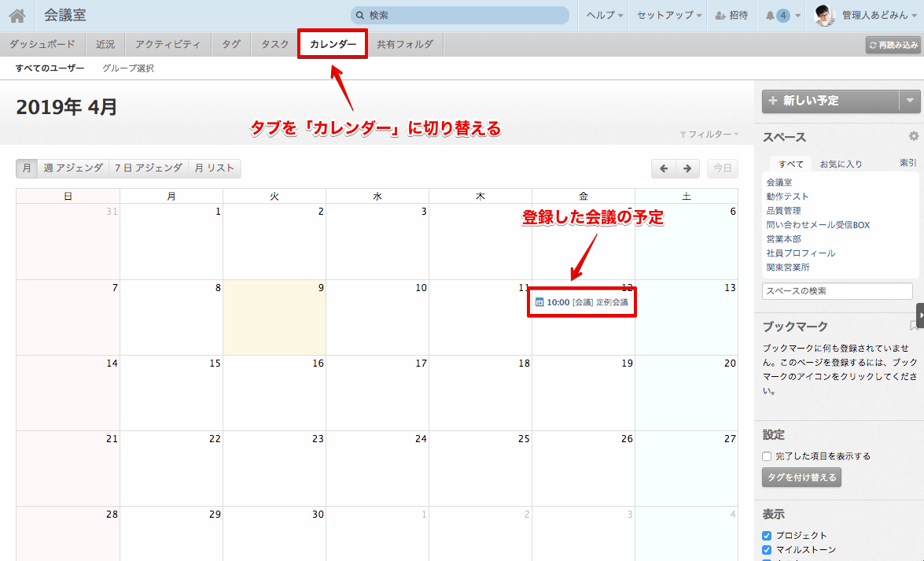The image size is (924, 561).
Task: Click the administrator avatar picture
Action: (x=824, y=15)
